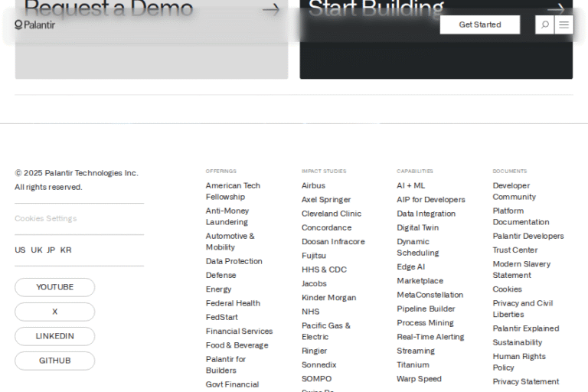Choose the KR region link
This screenshot has height=392, width=588.
click(x=66, y=250)
